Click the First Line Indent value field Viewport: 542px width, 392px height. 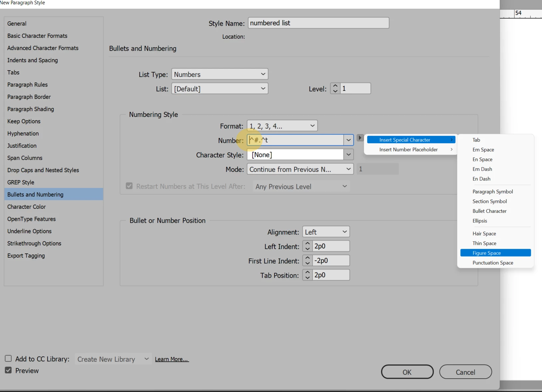tap(331, 260)
